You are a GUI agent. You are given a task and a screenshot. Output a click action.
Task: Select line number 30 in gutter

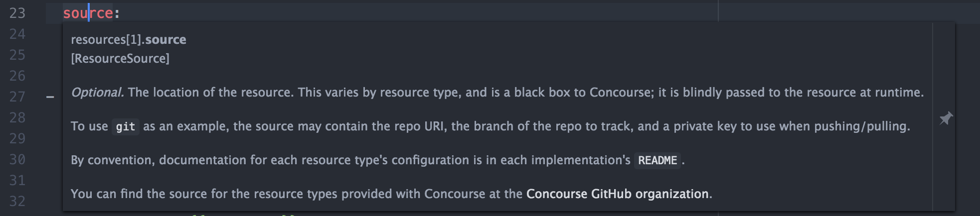coord(17,159)
